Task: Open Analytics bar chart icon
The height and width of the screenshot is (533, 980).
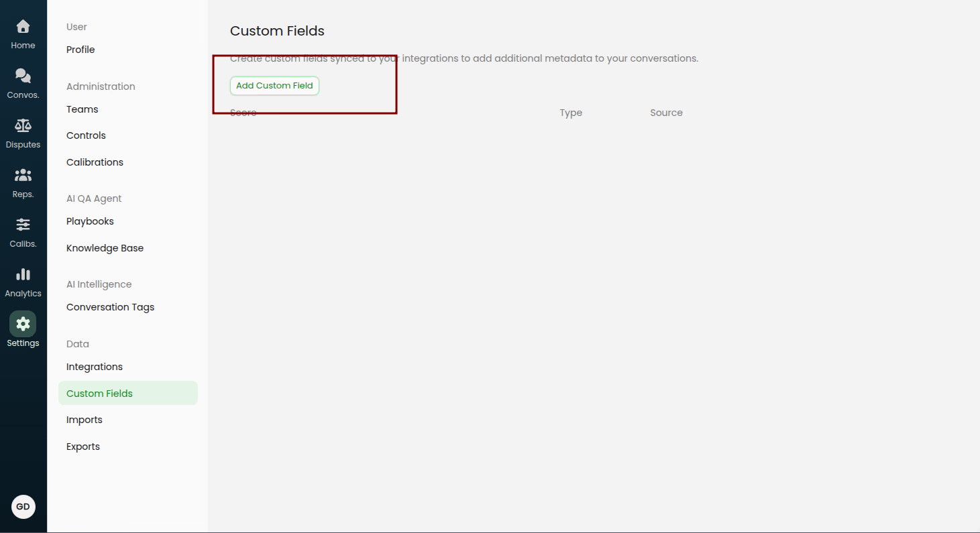Action: click(23, 275)
